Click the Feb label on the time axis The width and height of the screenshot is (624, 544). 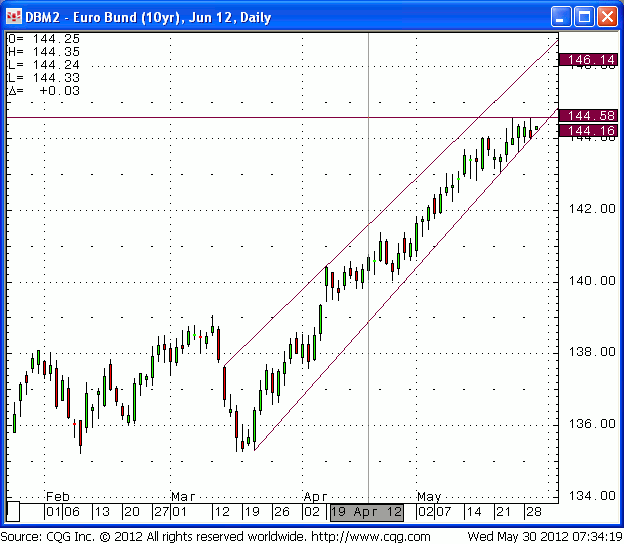pos(59,496)
